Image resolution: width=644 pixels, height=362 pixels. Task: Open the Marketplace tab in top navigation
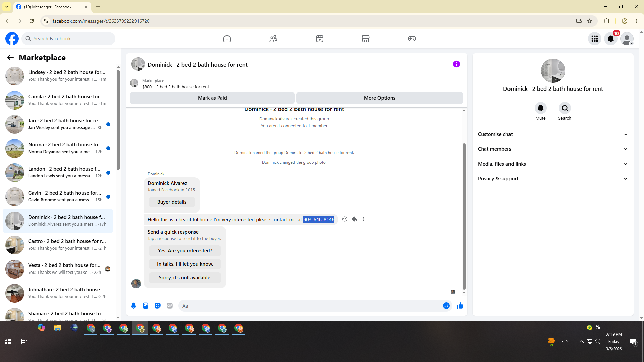[x=366, y=39]
